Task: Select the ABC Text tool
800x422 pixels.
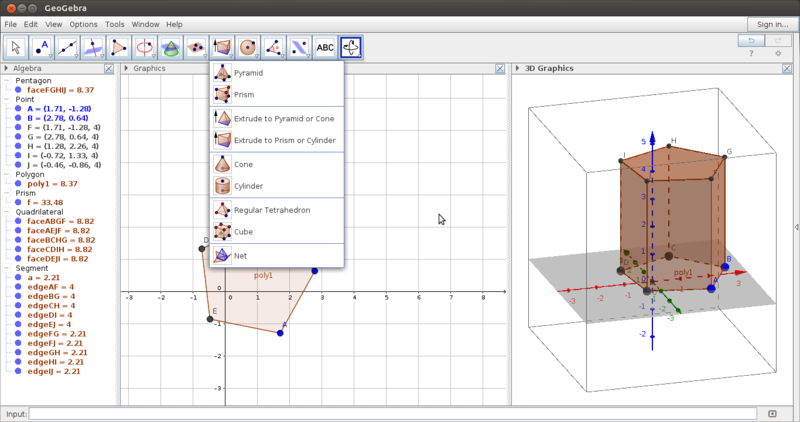Action: pyautogui.click(x=325, y=47)
